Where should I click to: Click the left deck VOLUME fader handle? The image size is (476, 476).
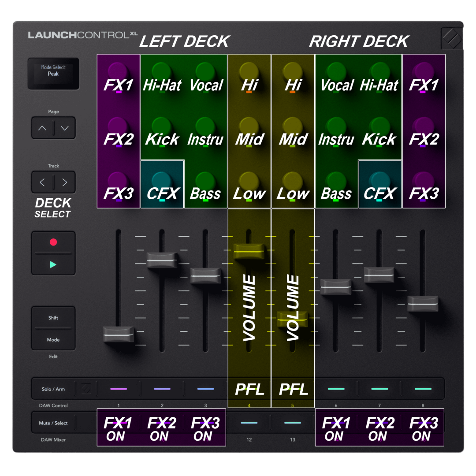point(249,252)
